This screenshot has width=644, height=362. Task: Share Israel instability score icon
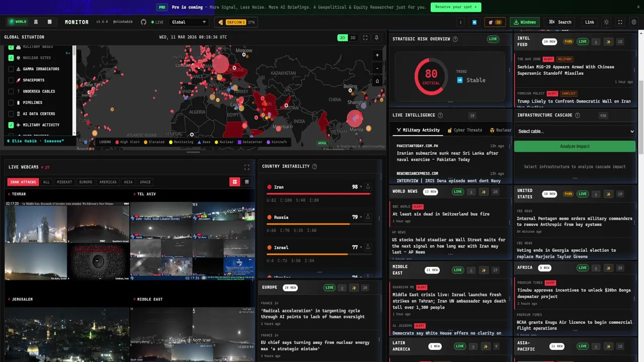tap(368, 247)
